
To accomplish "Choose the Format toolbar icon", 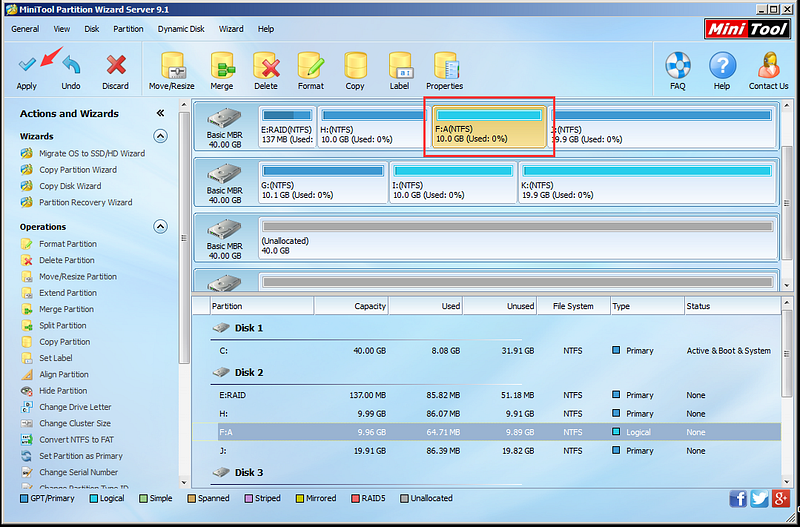I will [311, 71].
